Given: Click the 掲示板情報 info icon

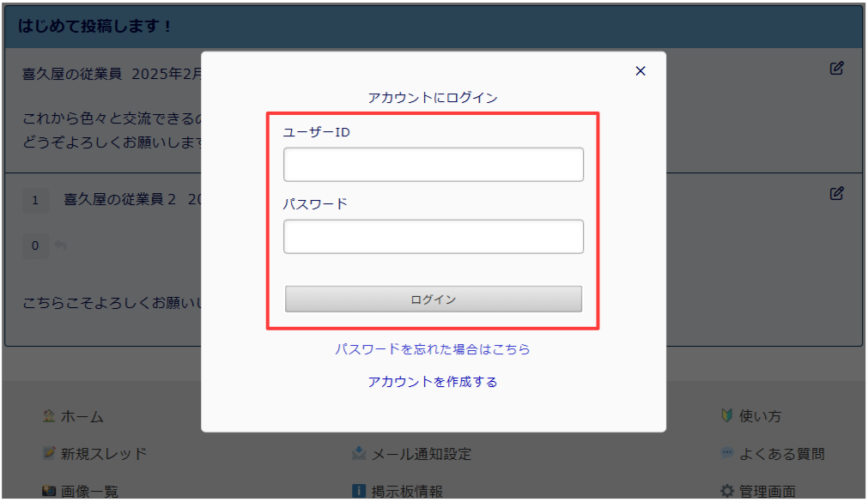Looking at the screenshot, I should [x=359, y=491].
